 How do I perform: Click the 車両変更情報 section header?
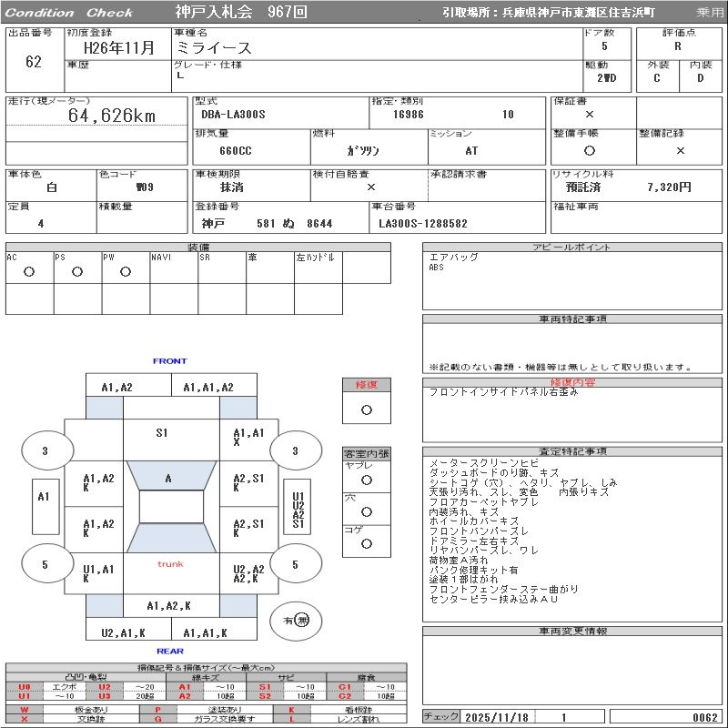point(572,631)
